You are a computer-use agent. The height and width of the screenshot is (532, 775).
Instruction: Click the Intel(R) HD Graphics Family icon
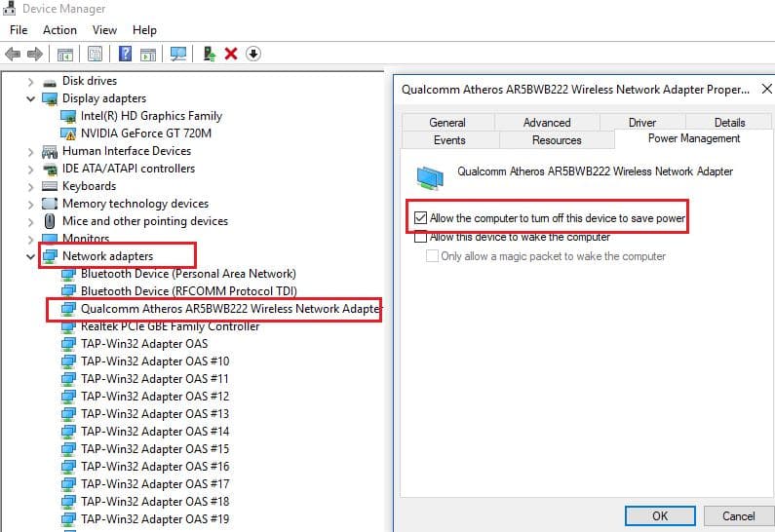(x=68, y=116)
